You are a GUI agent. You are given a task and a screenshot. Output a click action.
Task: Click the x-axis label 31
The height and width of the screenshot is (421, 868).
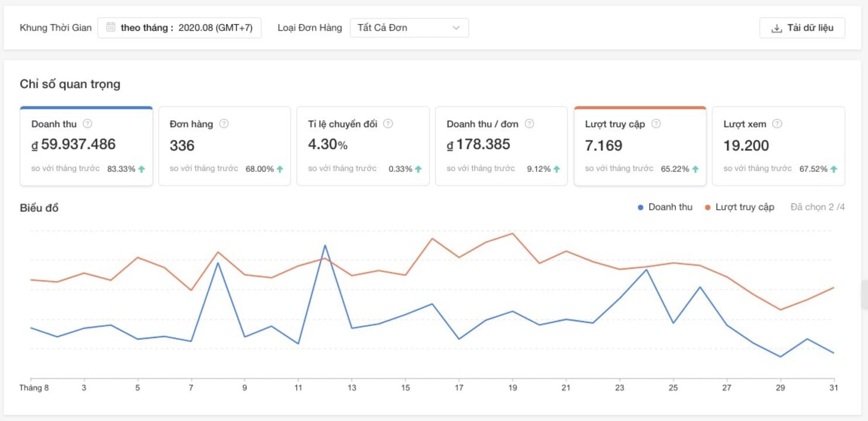(x=833, y=388)
